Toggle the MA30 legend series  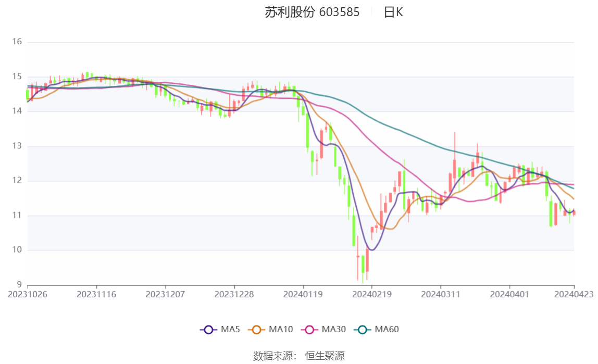(323, 329)
